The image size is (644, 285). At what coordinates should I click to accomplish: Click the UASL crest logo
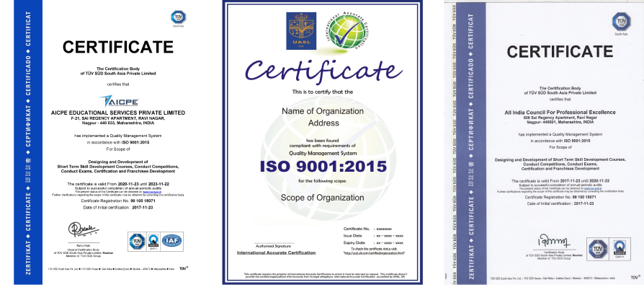point(301,31)
